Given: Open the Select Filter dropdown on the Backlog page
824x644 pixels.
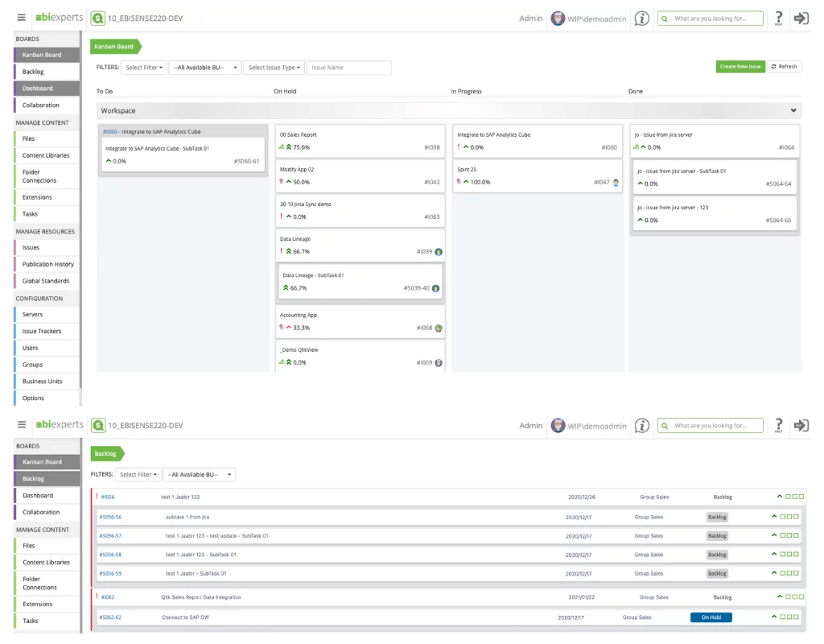Looking at the screenshot, I should (138, 474).
